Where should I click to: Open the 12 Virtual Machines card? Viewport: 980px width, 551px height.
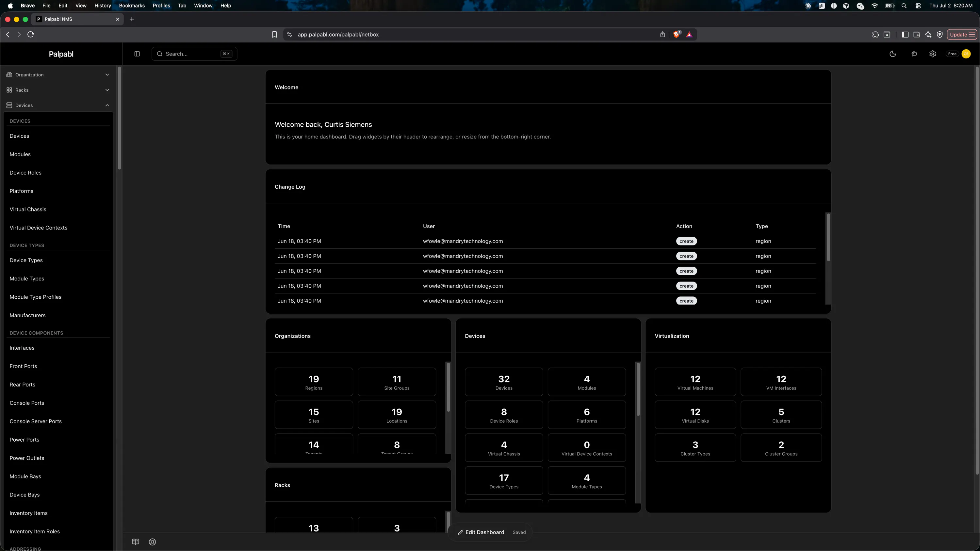(x=695, y=382)
